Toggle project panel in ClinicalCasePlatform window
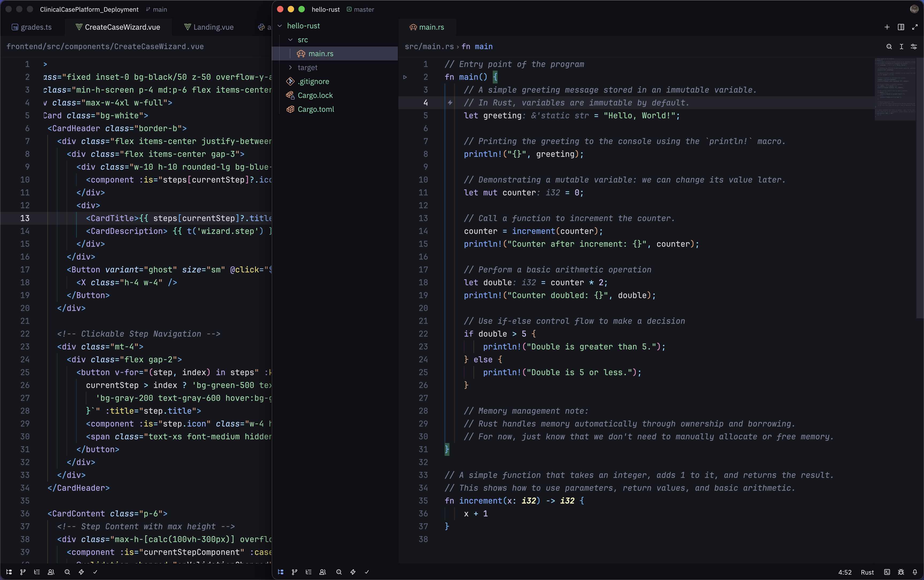Viewport: 924px width, 580px height. (x=9, y=572)
